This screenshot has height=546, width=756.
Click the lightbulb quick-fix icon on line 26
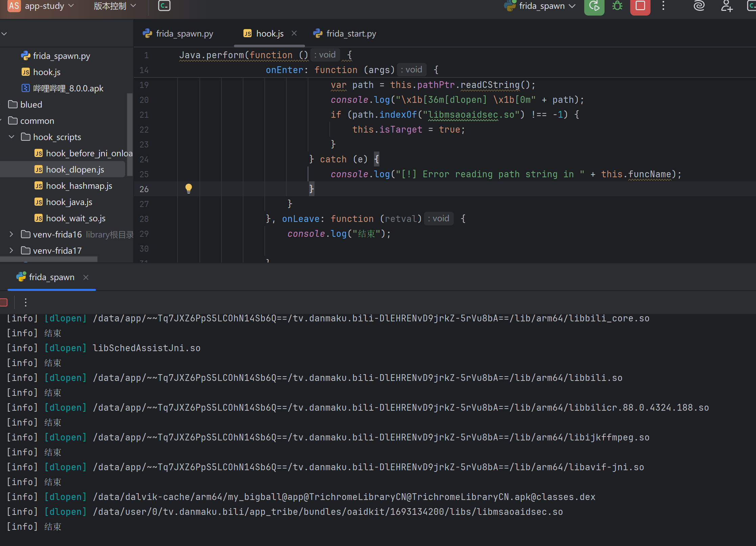189,188
